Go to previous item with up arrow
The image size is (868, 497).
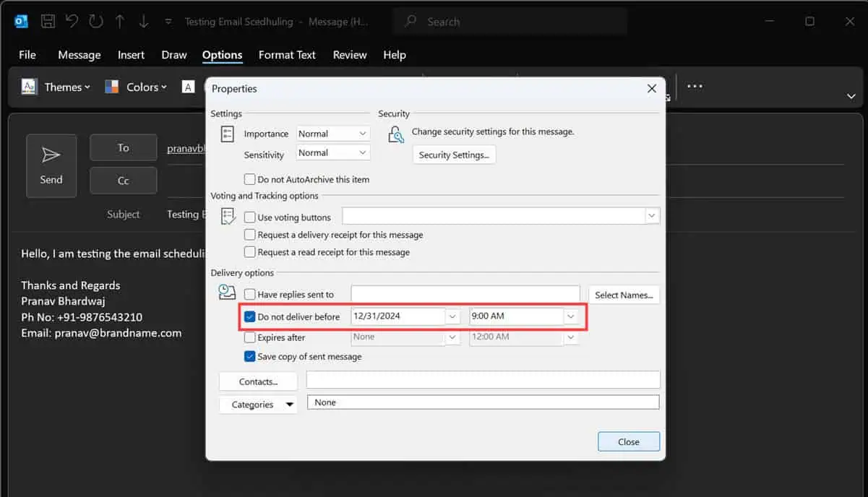[x=120, y=22]
